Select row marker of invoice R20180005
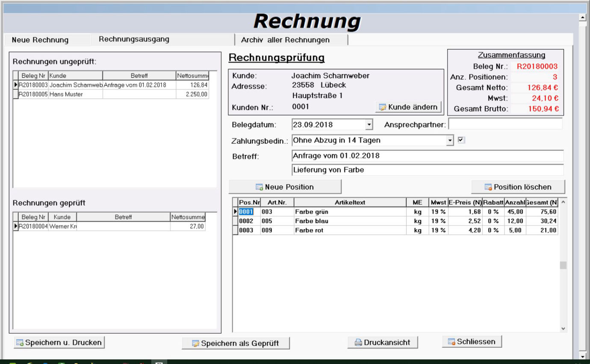 (16, 94)
